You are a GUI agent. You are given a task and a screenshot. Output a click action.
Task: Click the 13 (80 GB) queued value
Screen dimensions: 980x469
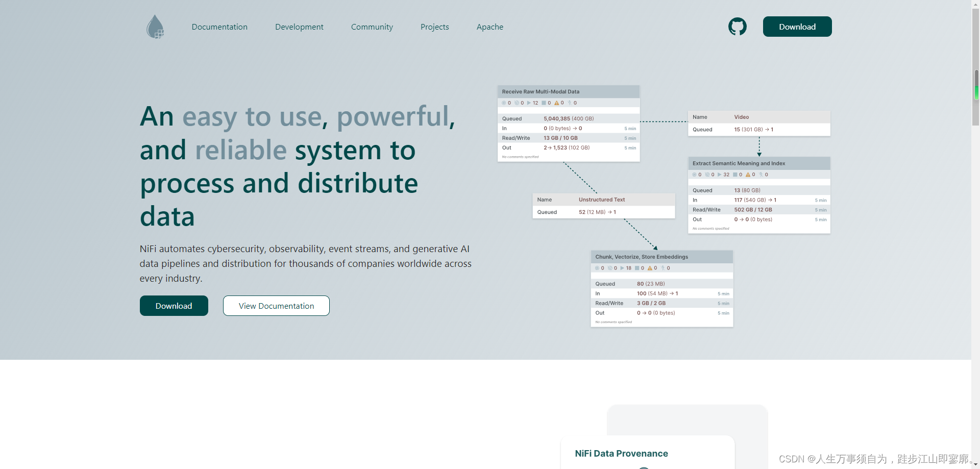(x=747, y=190)
